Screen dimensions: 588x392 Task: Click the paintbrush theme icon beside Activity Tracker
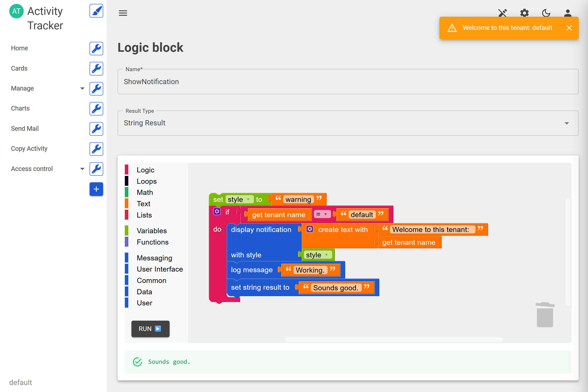click(96, 11)
